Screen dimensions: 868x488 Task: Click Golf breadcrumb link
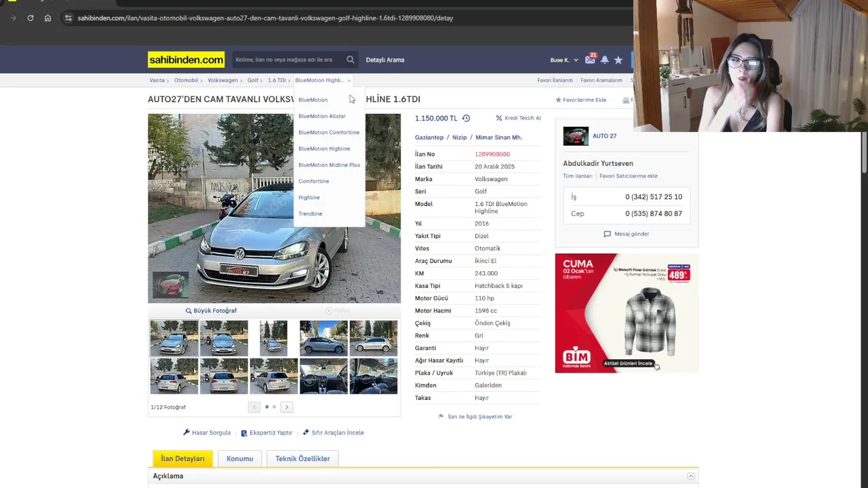(252, 80)
